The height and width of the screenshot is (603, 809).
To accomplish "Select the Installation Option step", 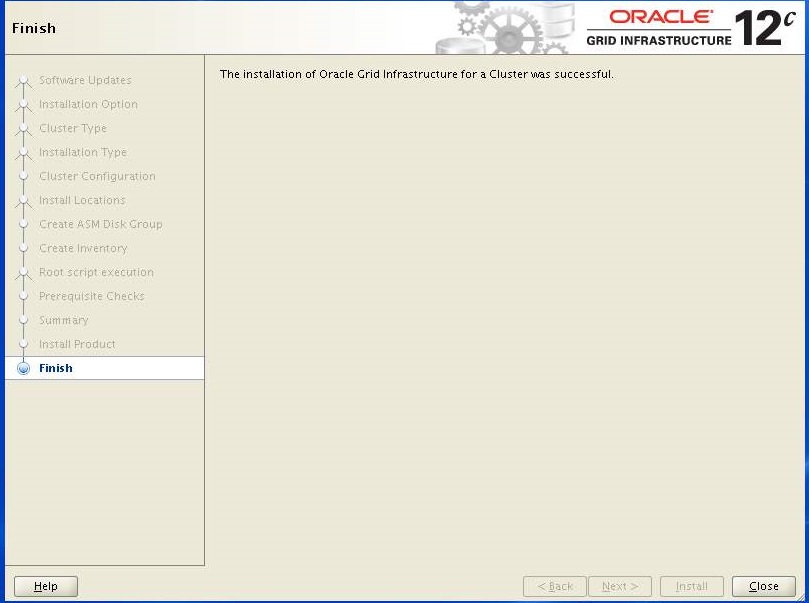I will pos(88,104).
